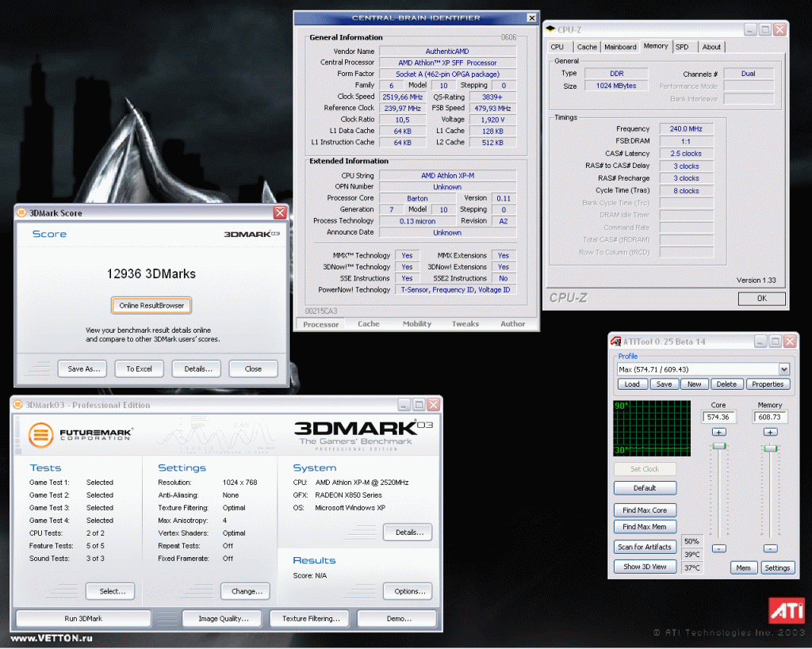This screenshot has height=649, width=812.
Task: Decrease Memory clock with minus button
Action: click(770, 548)
